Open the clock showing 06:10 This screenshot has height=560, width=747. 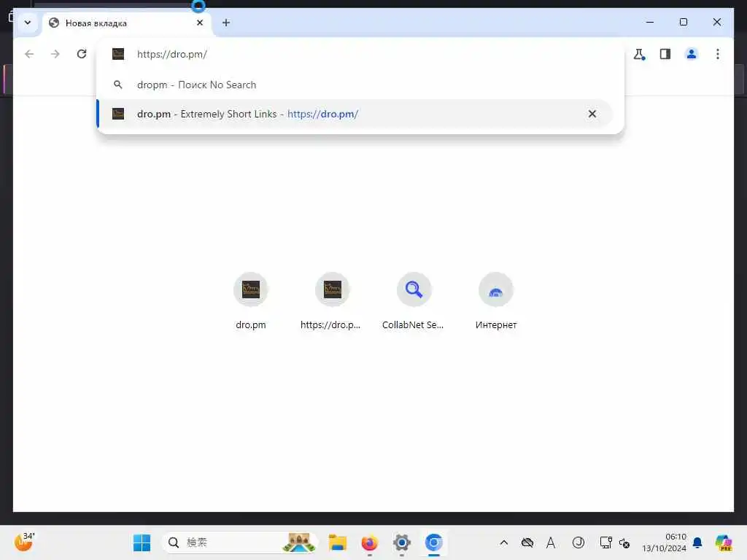pos(664,542)
